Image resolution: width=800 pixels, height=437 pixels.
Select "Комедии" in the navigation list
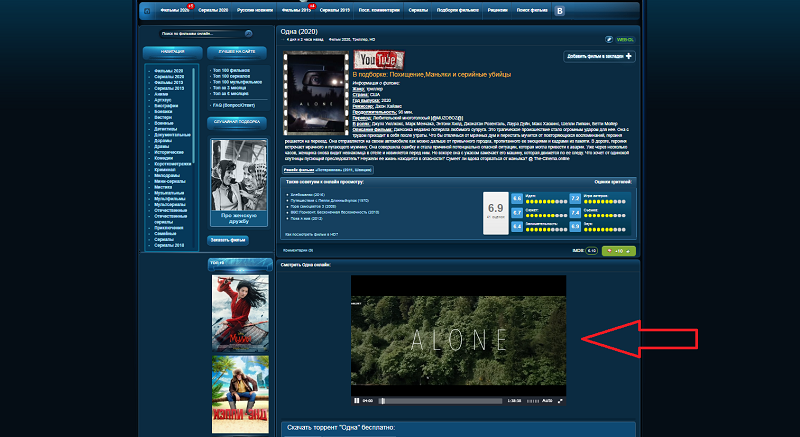tap(163, 158)
